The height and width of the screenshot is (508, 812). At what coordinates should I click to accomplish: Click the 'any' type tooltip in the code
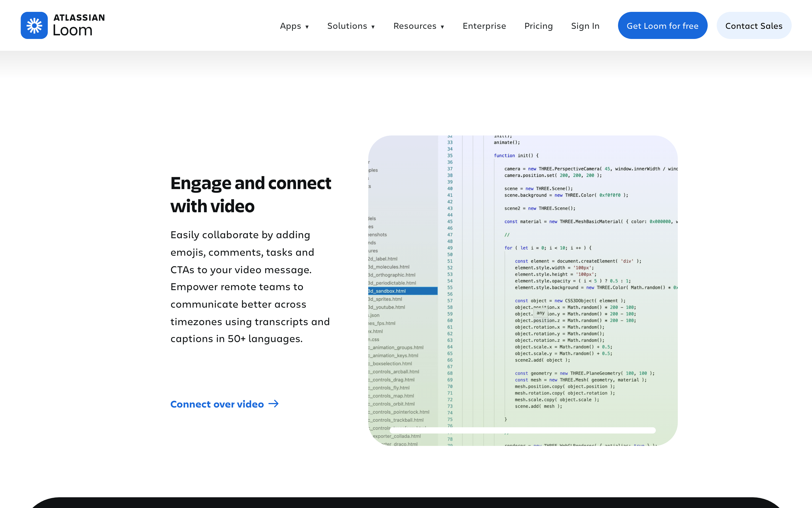[540, 313]
